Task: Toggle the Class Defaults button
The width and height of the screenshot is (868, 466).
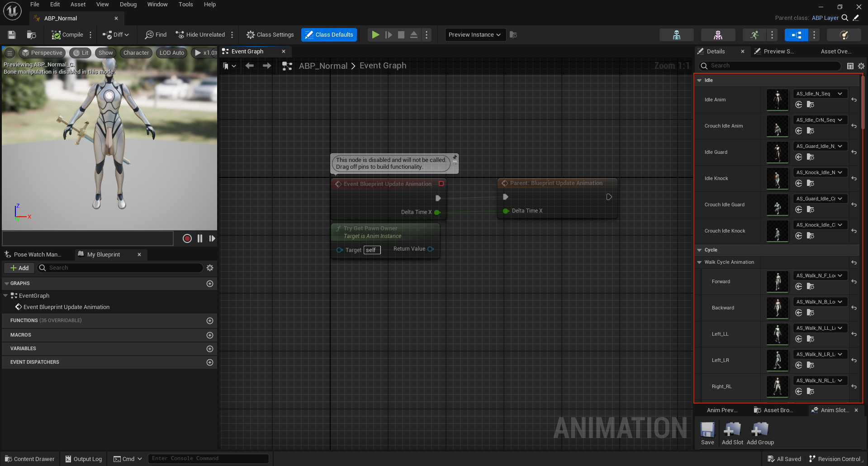Action: 329,35
